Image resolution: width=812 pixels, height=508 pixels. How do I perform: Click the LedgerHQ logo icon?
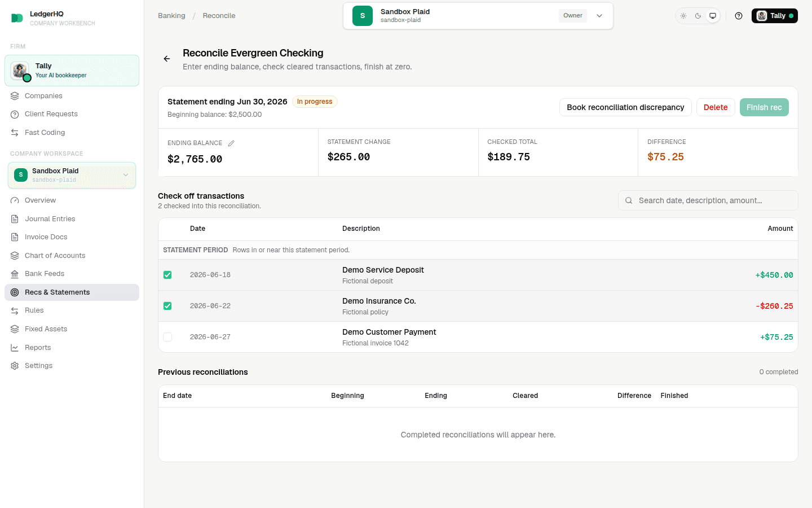pos(17,18)
